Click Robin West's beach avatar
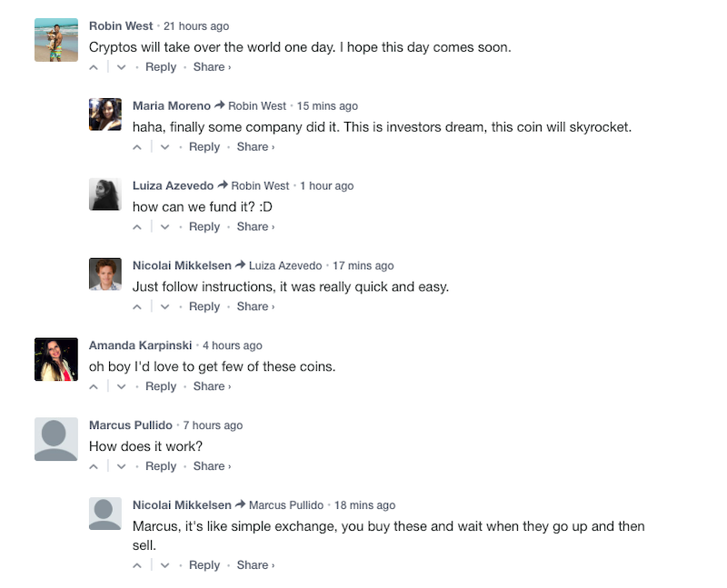 click(x=56, y=40)
